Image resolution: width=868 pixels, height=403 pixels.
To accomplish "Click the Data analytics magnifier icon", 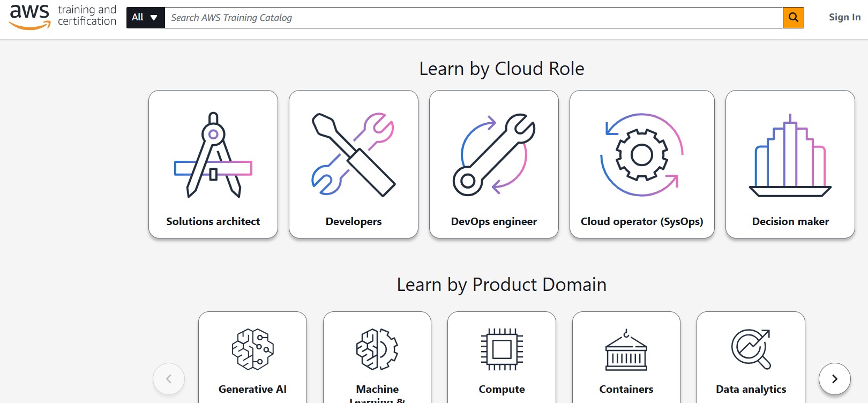I will (751, 349).
